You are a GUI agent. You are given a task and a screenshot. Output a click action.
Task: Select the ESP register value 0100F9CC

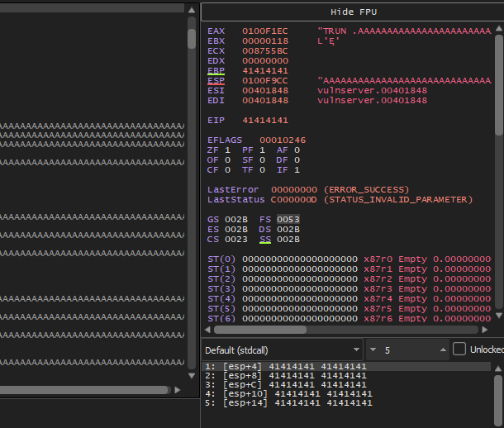click(x=264, y=81)
